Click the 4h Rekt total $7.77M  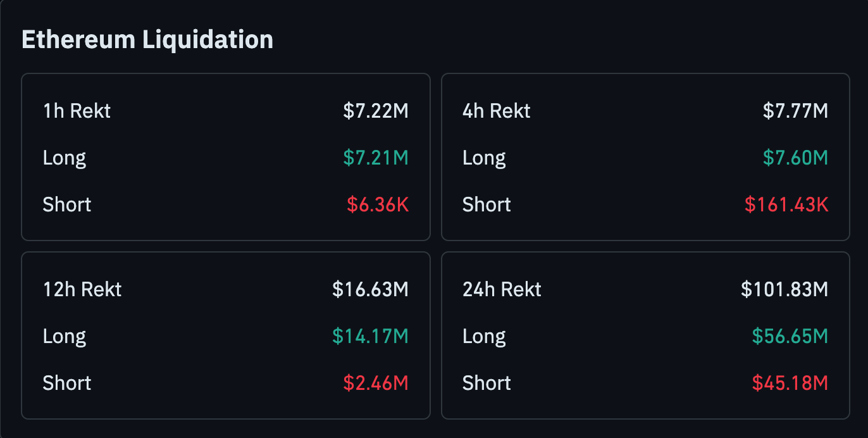click(x=795, y=111)
